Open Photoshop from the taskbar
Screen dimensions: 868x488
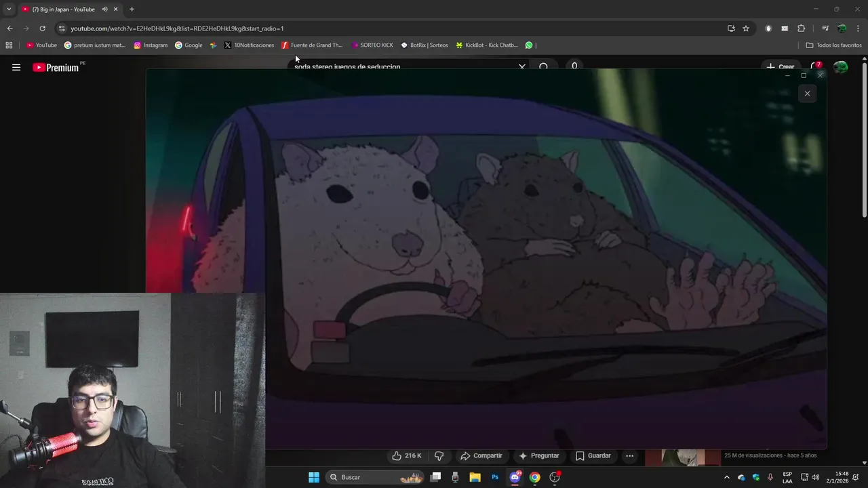495,477
